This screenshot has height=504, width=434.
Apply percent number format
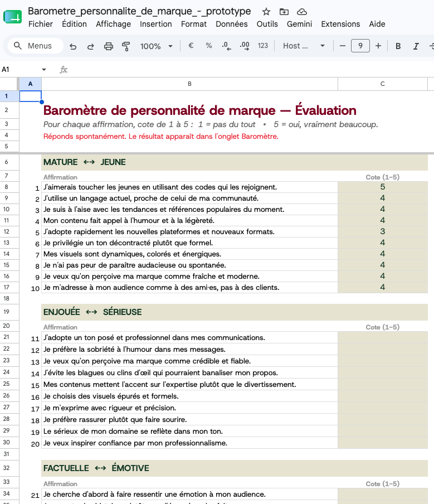(x=209, y=46)
